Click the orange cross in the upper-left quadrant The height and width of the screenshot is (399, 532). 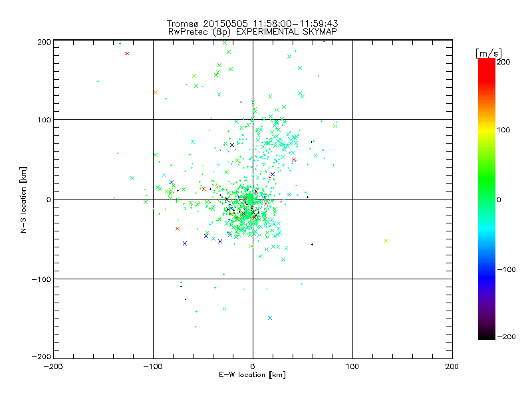tap(156, 92)
